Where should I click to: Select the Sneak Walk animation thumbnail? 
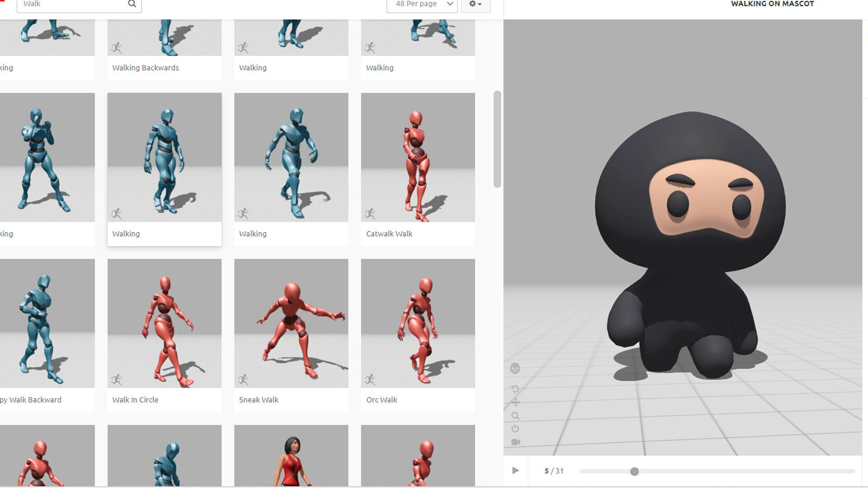291,323
